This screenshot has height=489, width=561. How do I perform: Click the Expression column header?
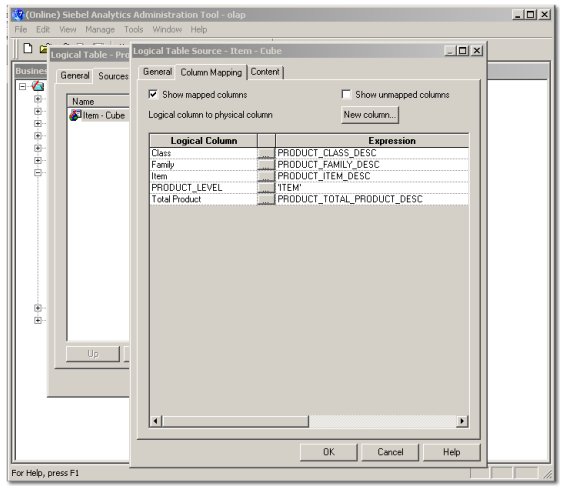pos(372,141)
